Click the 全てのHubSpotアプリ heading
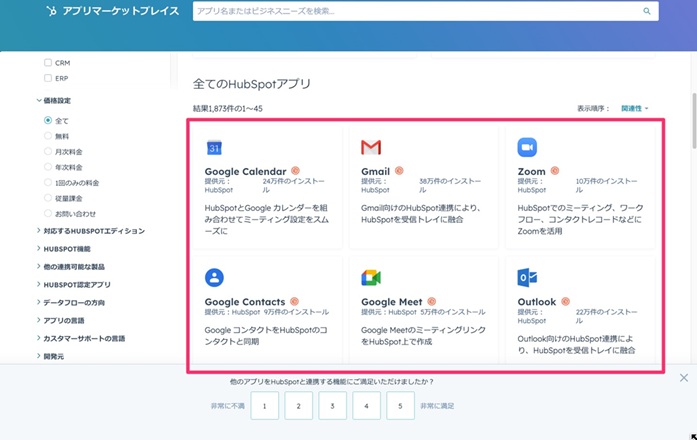This screenshot has width=697, height=440. [252, 84]
